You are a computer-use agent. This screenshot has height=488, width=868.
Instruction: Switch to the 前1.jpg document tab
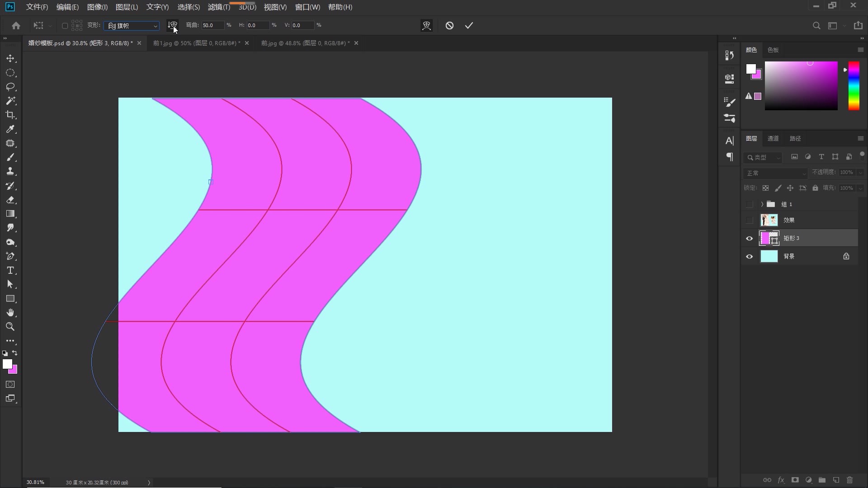pos(196,43)
